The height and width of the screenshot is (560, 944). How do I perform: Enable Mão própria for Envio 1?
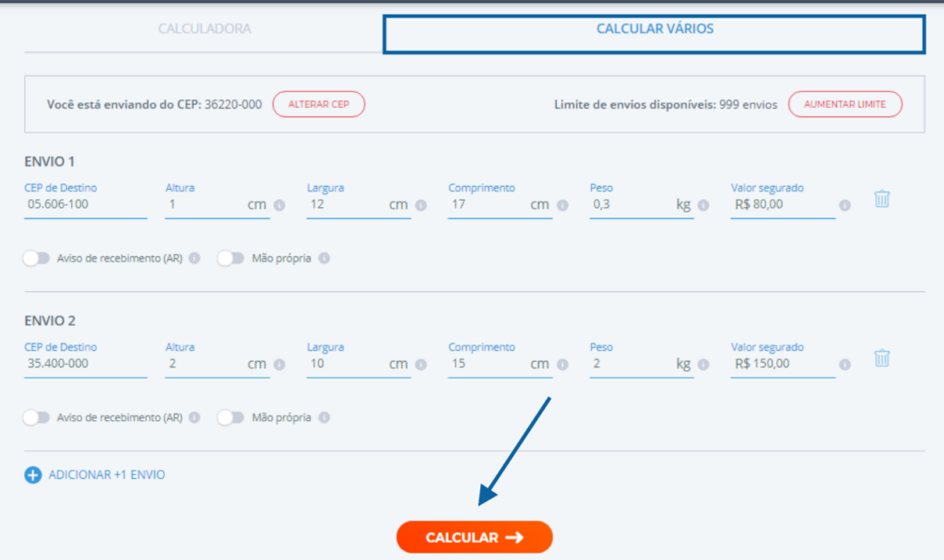(230, 258)
